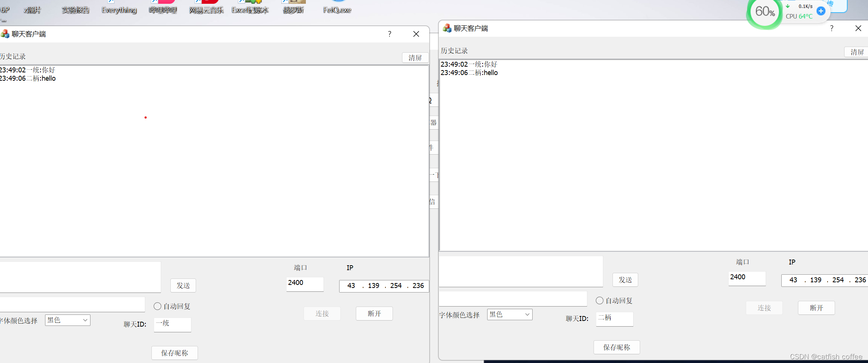
Task: Click chat ID field containing 二柄
Action: coord(615,319)
